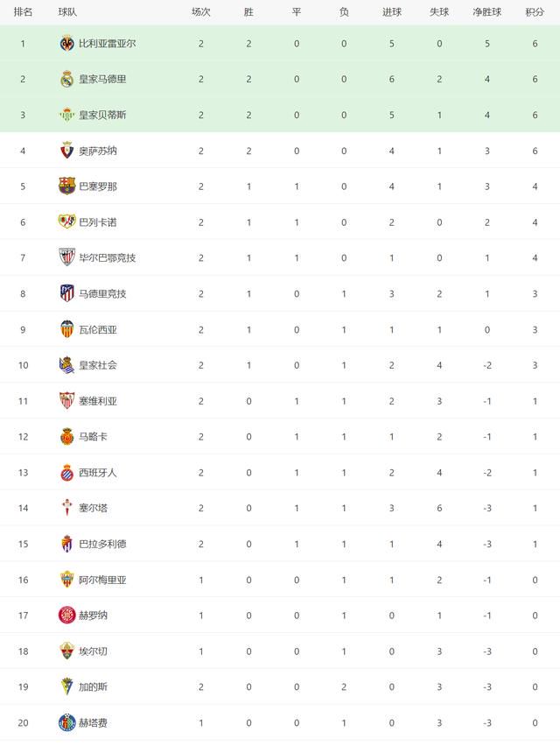Image resolution: width=560 pixels, height=746 pixels.
Task: Open the team name link 西班牙人
Action: (x=97, y=473)
